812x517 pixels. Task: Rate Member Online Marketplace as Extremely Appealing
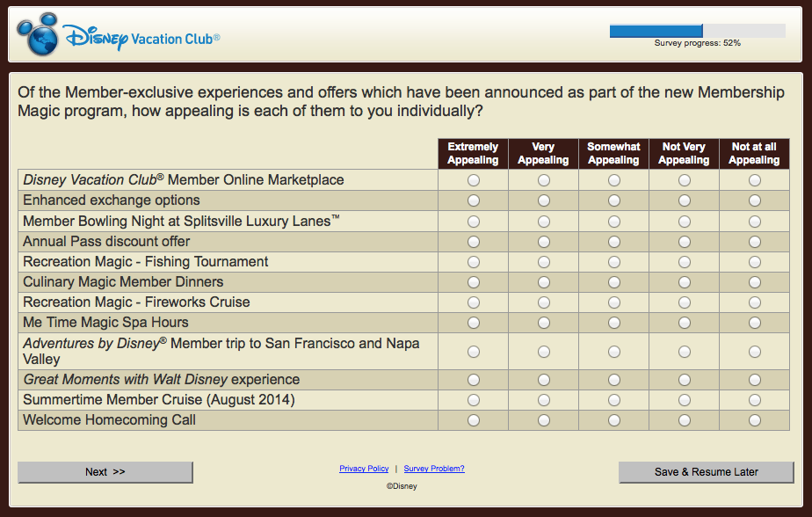(x=474, y=180)
